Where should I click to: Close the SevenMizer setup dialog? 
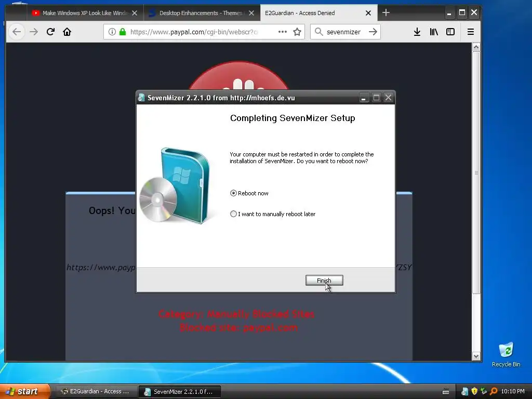pyautogui.click(x=388, y=98)
